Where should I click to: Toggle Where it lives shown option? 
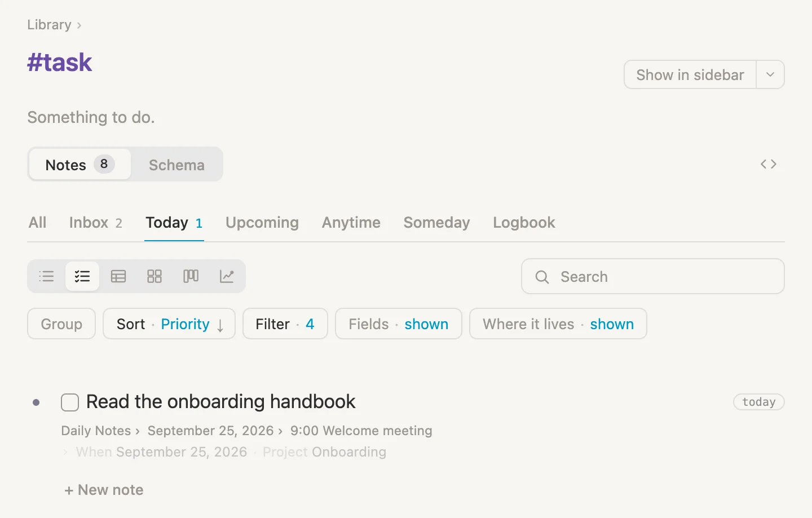click(558, 324)
